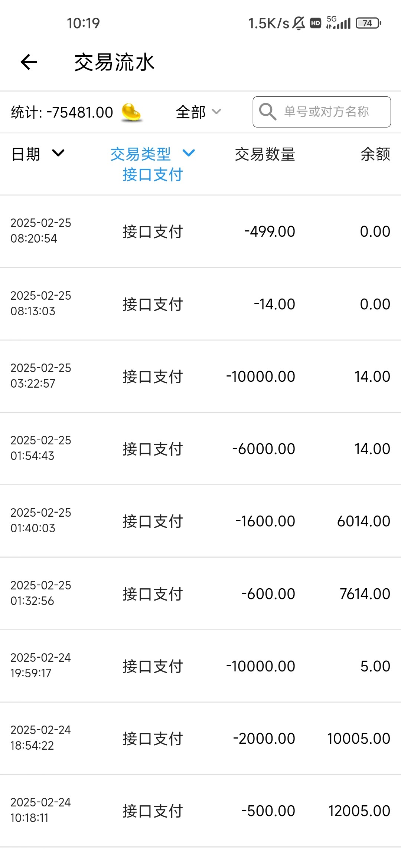
Task: Tap the 5G signal strength icon
Action: point(338,23)
